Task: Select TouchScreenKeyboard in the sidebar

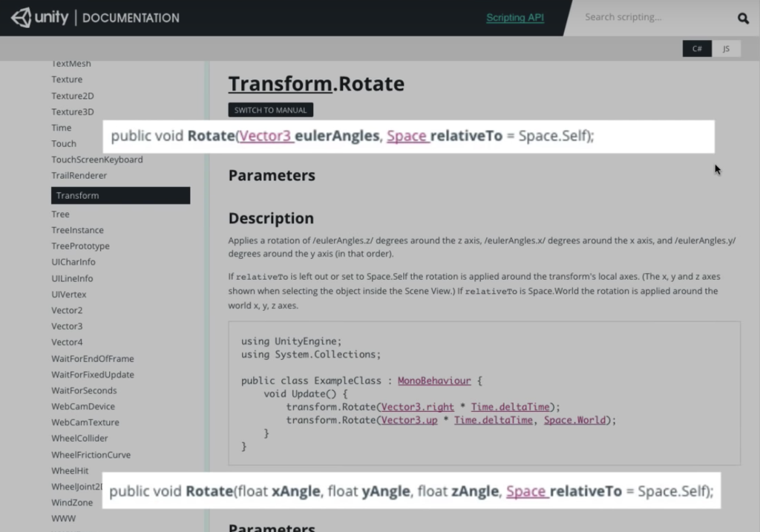Action: click(97, 160)
